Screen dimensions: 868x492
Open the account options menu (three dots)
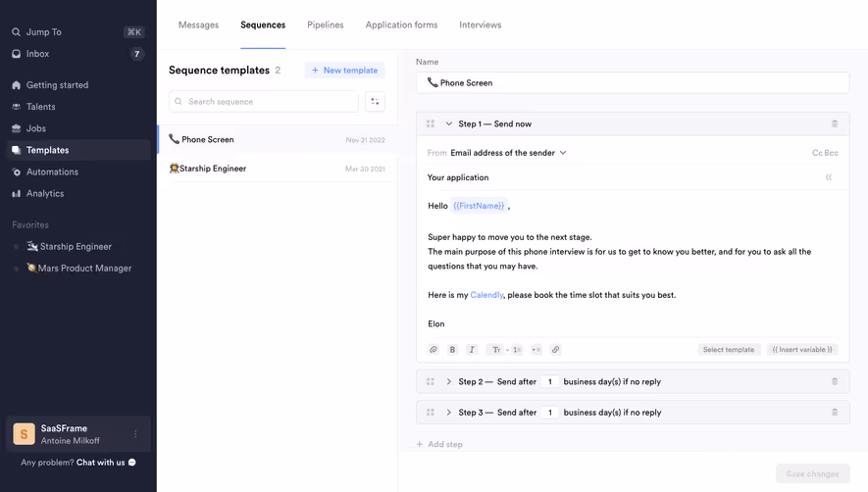(x=135, y=434)
